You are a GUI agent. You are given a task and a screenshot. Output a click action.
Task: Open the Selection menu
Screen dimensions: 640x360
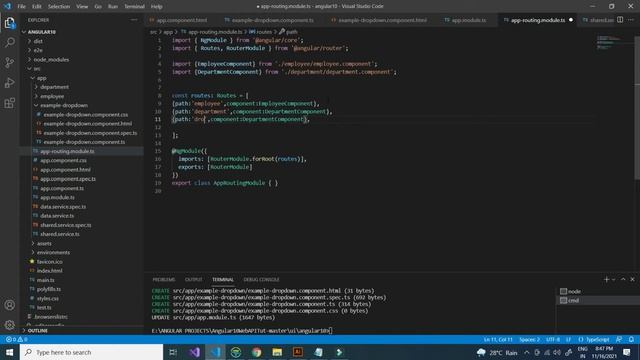coord(59,6)
